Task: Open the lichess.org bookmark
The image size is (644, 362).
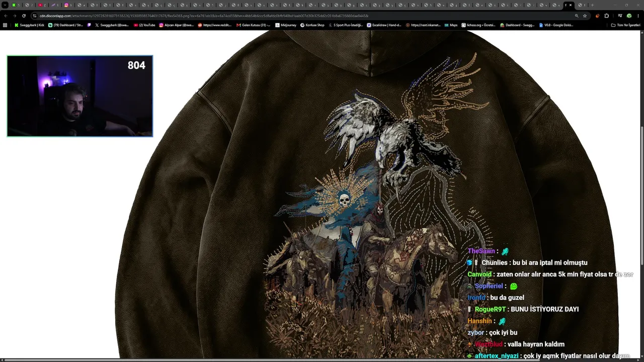Action: pos(478,25)
